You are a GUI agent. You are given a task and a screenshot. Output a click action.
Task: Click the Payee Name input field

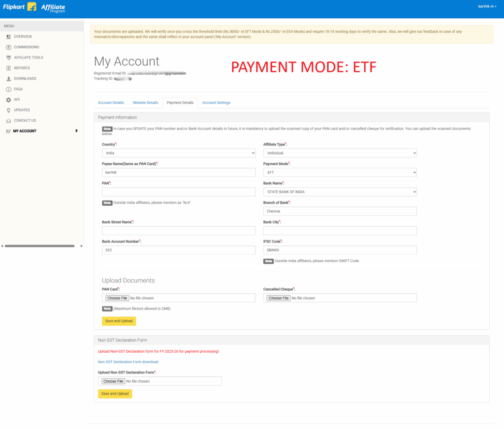pyautogui.click(x=179, y=173)
